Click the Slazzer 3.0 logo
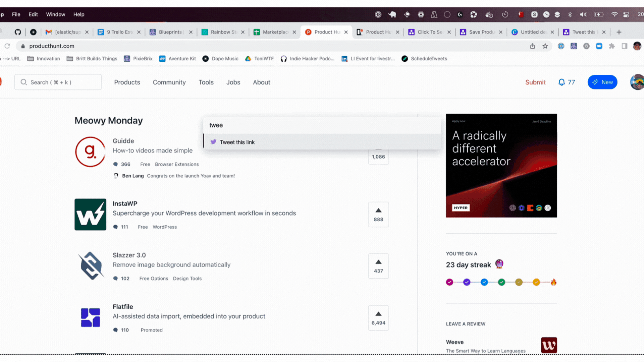644x362 pixels. [x=90, y=266]
